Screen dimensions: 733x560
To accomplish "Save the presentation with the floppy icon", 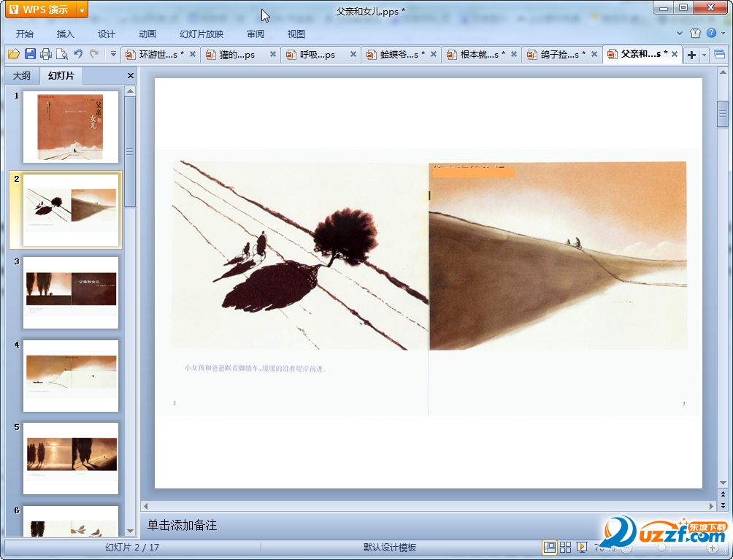I will [x=30, y=54].
